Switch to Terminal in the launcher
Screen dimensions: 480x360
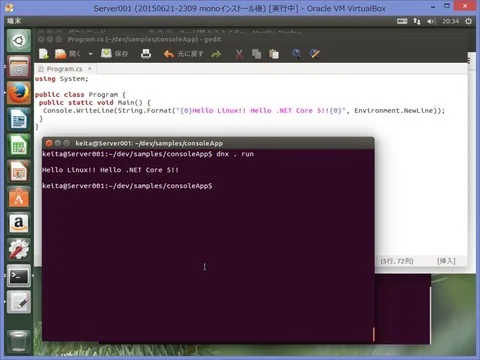pyautogui.click(x=19, y=276)
